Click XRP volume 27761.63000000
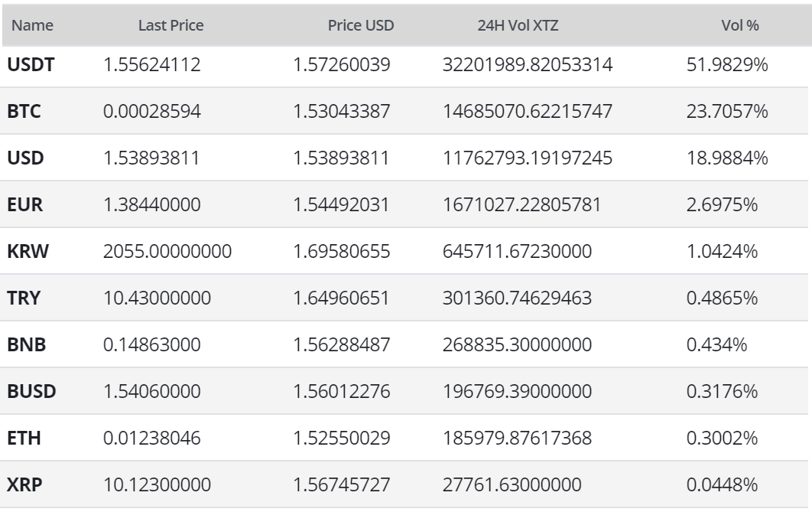The image size is (812, 512). 512,484
